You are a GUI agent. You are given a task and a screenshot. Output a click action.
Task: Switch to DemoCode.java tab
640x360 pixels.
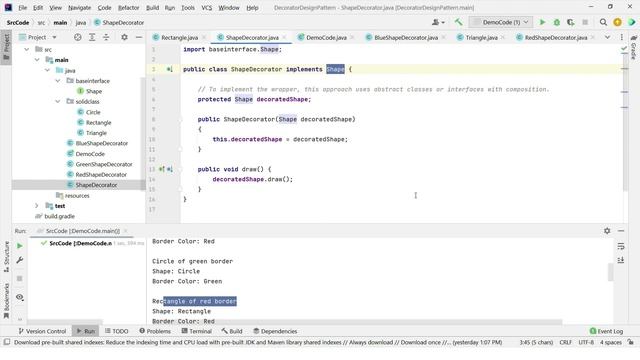(x=326, y=37)
